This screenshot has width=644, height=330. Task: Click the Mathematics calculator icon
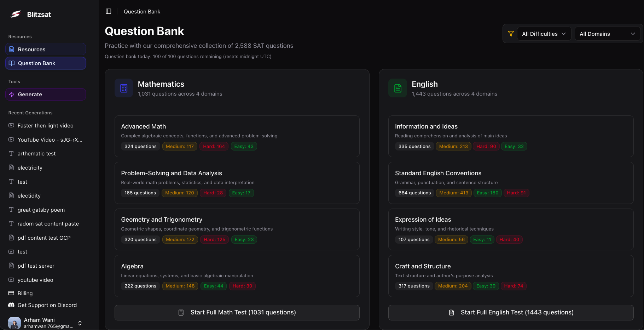coord(124,88)
